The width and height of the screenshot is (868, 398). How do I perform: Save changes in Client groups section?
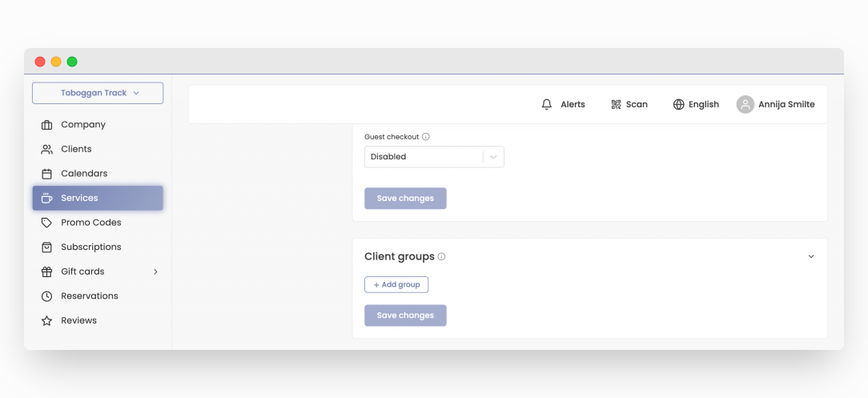405,316
